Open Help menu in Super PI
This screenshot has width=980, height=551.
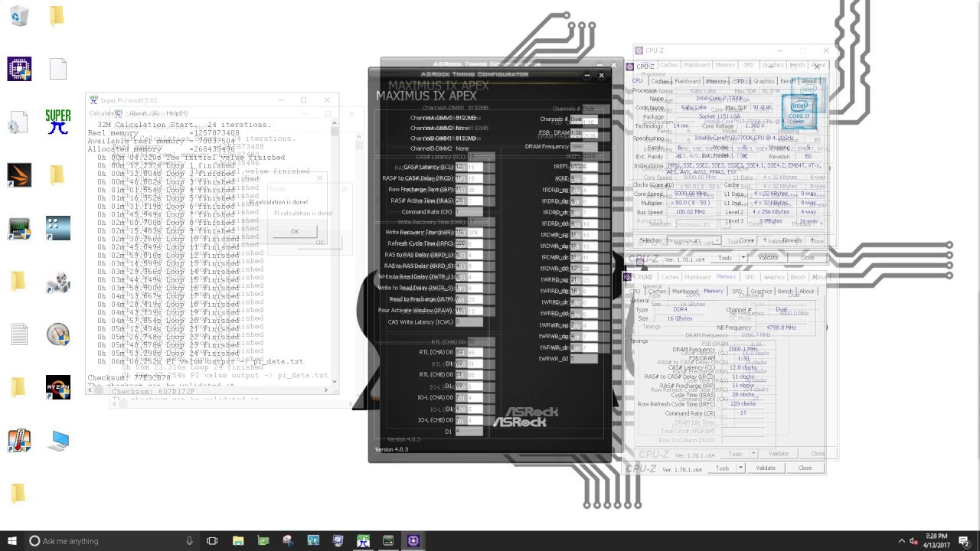(x=177, y=113)
